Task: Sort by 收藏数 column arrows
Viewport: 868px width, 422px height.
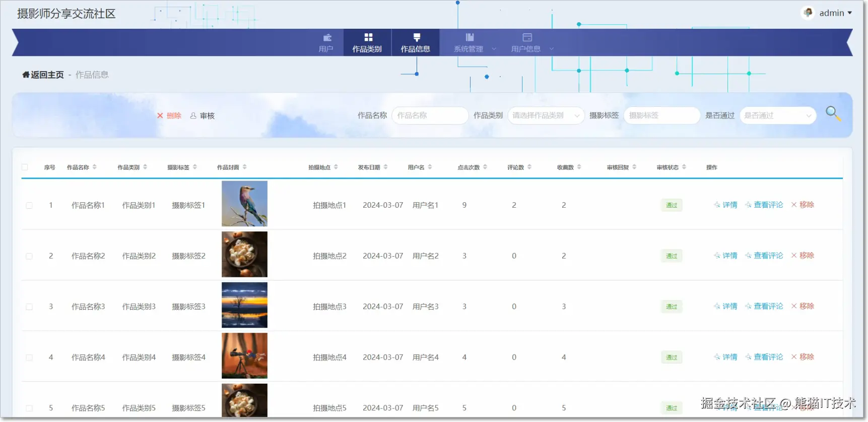Action: pyautogui.click(x=579, y=167)
